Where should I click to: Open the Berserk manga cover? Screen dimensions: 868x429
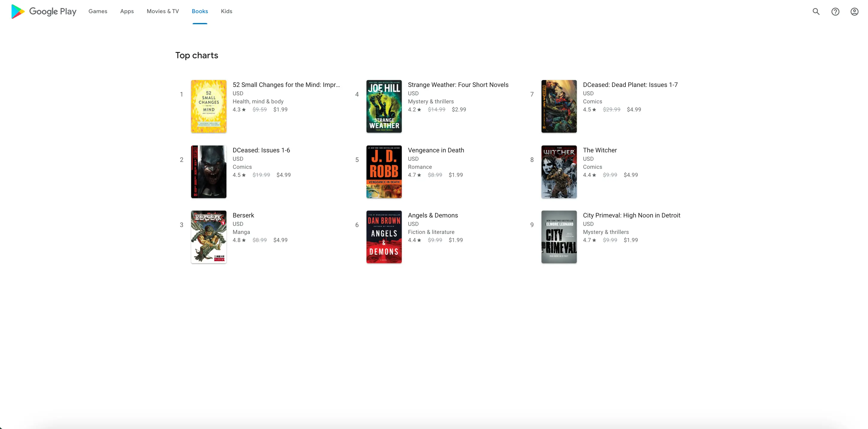(x=208, y=237)
